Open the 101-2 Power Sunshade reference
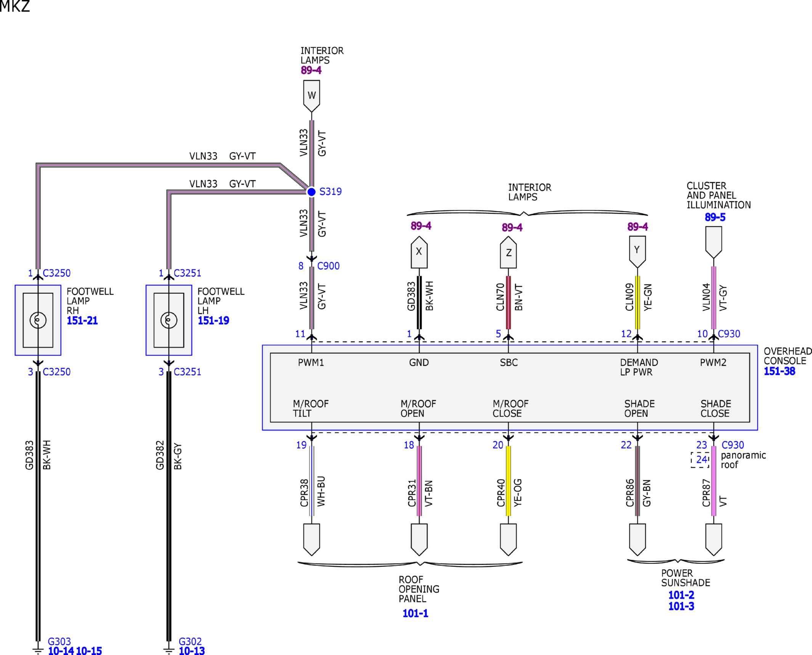Image resolution: width=812 pixels, height=655 pixels. coord(681,595)
